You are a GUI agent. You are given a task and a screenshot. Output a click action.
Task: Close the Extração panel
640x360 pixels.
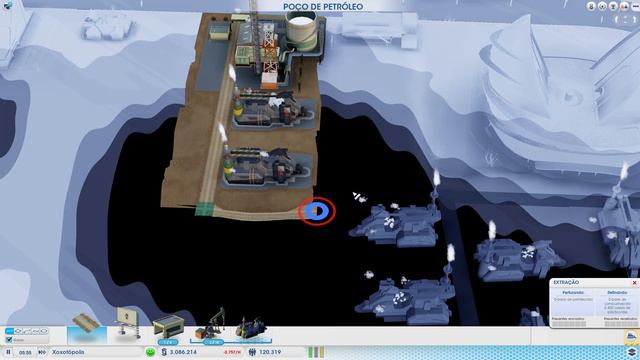pyautogui.click(x=635, y=282)
